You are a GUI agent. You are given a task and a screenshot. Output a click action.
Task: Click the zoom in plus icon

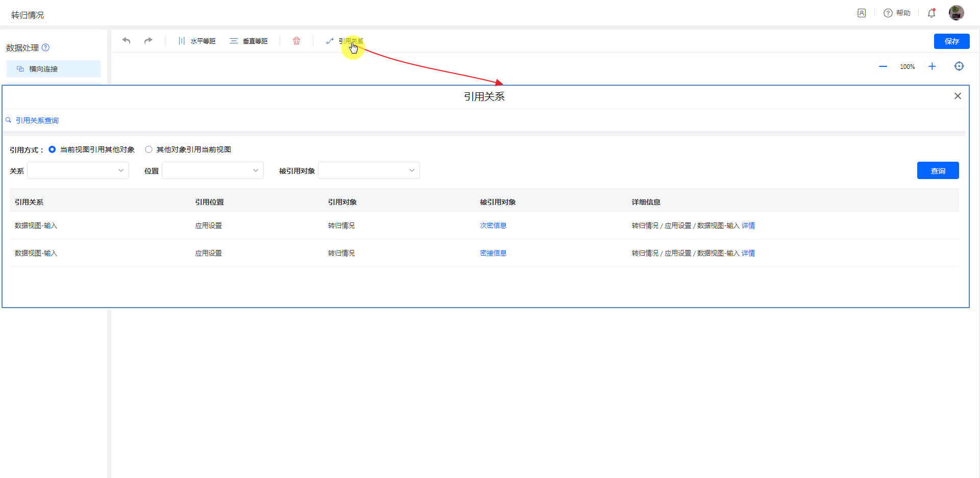[x=932, y=66]
